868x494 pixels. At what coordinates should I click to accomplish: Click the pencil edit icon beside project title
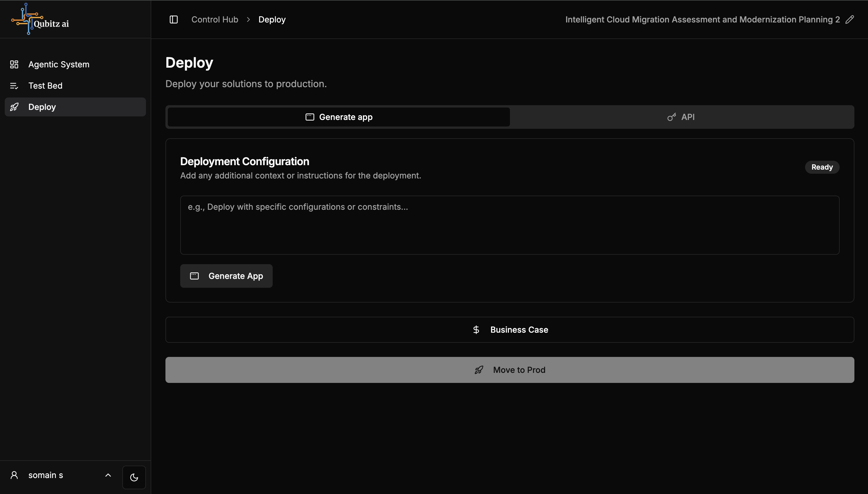[850, 20]
